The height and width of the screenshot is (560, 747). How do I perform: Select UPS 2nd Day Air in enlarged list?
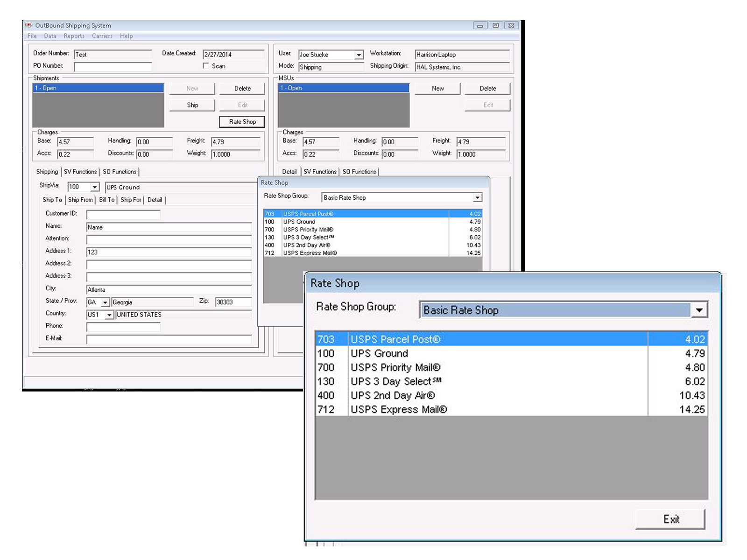click(x=511, y=395)
